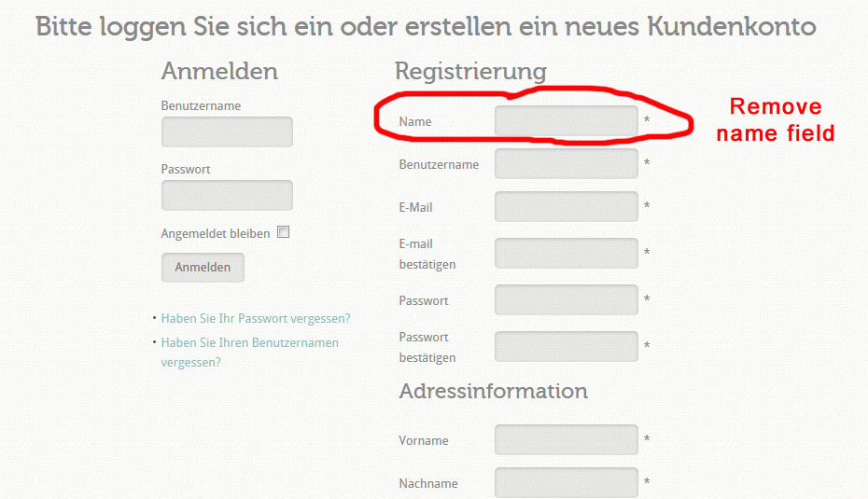Click the E-Mail input in Registrierung
The width and height of the screenshot is (868, 499).
tap(567, 207)
